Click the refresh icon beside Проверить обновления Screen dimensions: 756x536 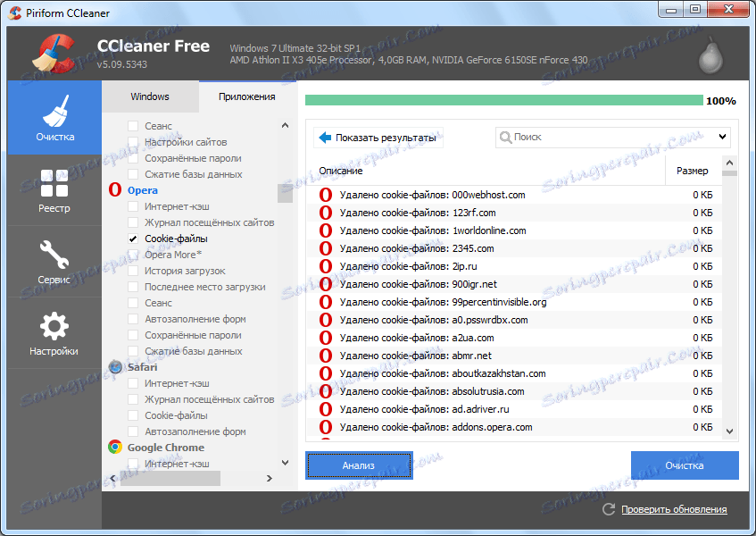(x=609, y=509)
